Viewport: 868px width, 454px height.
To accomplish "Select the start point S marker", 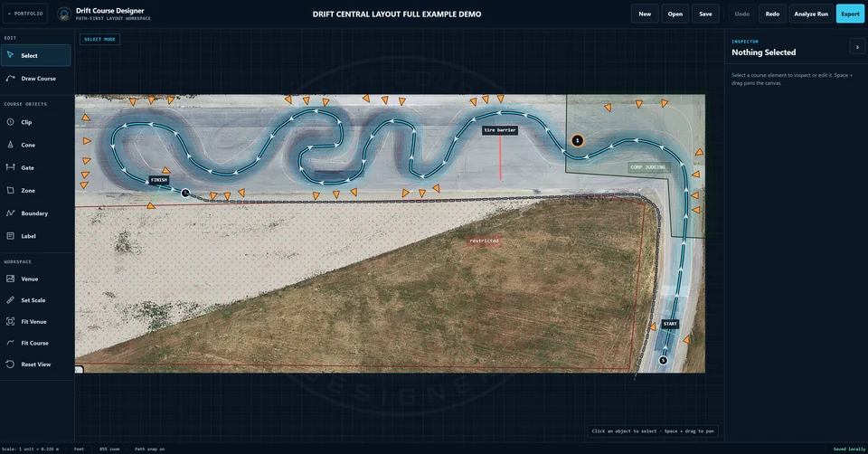I will click(x=663, y=361).
